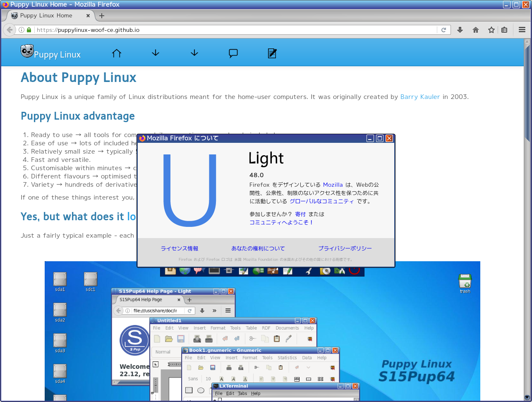Click the 寄付 donate link

click(300, 214)
